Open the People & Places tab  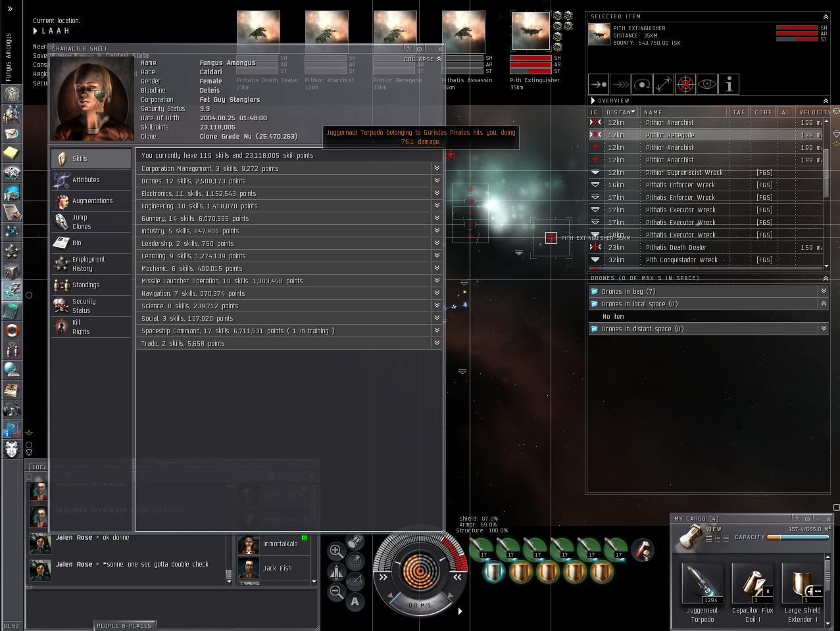point(124,626)
